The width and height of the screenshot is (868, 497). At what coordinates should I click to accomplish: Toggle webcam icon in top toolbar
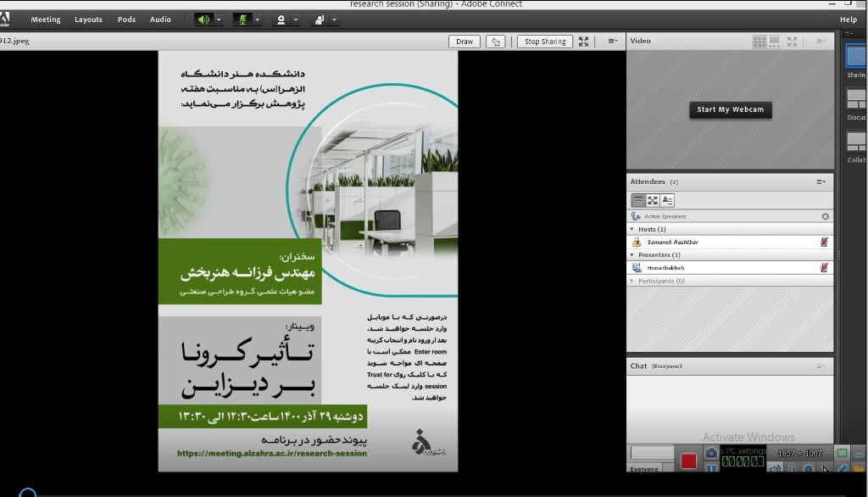tap(281, 20)
